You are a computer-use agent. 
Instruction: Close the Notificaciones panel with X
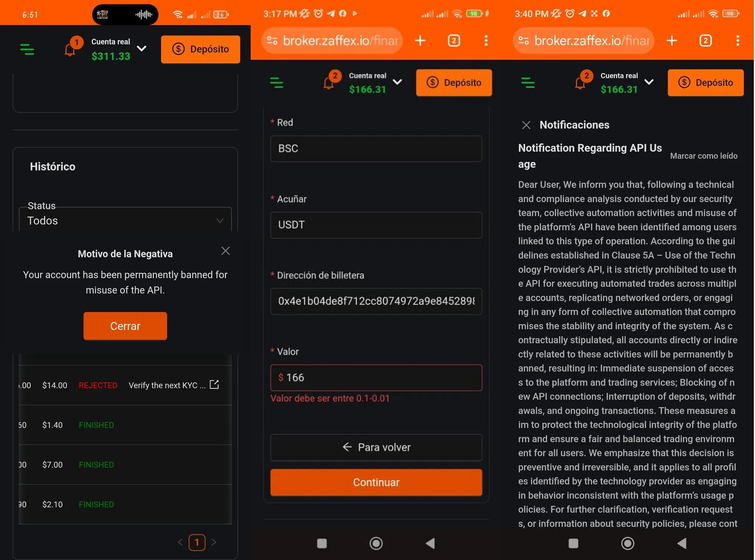coord(526,125)
